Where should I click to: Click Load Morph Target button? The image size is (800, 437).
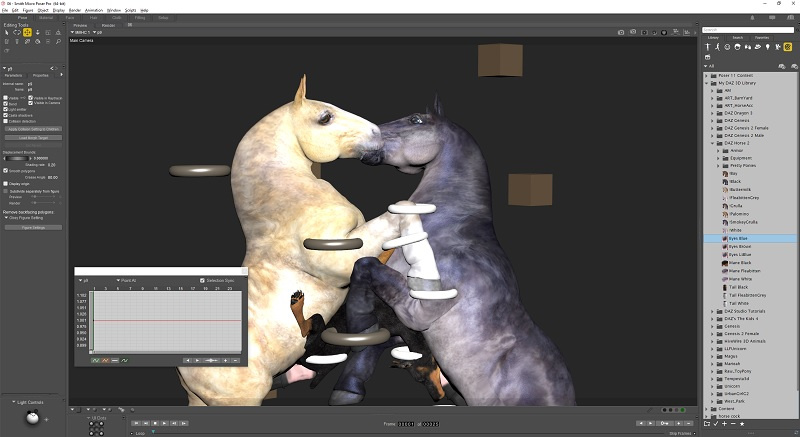coord(34,138)
